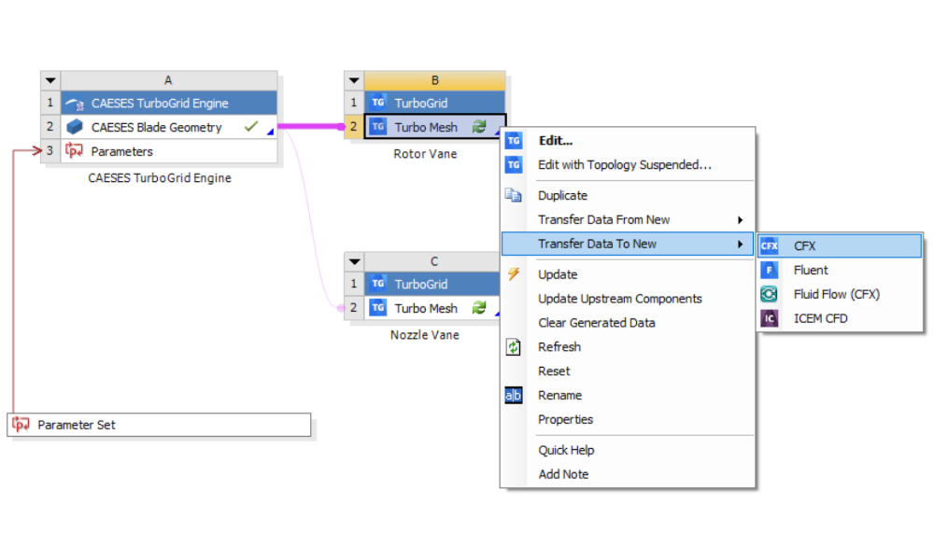Click the ICEM CFD icon
Viewport: 934px width, 560px height.
(769, 319)
